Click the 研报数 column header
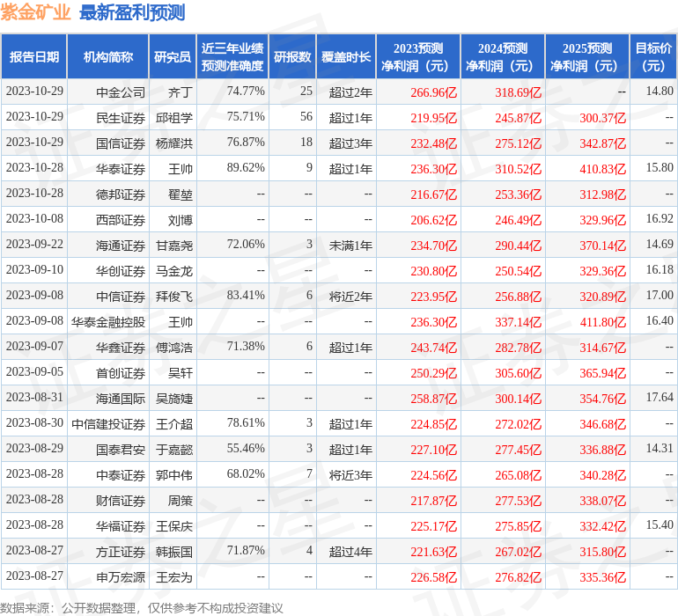Image resolution: width=678 pixels, height=616 pixels. [x=292, y=56]
